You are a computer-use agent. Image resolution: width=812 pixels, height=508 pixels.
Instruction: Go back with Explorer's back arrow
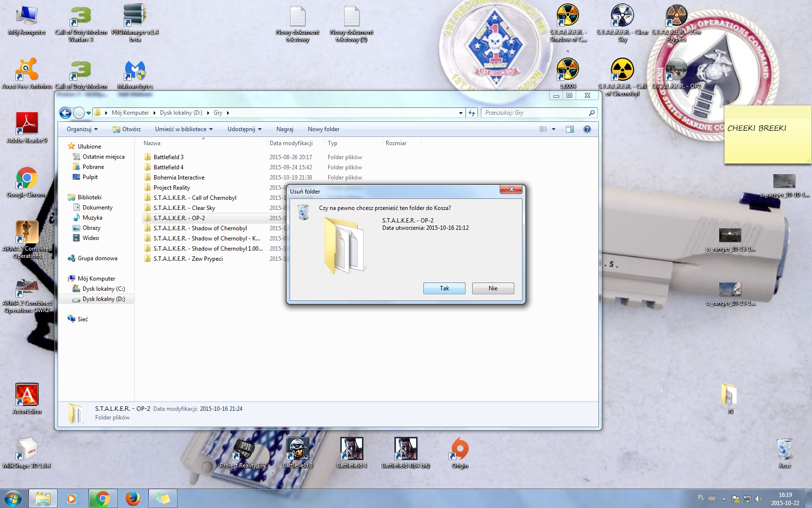click(65, 113)
